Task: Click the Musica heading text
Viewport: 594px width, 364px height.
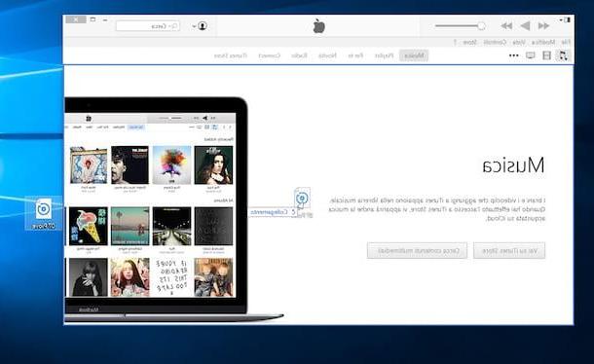Action: (x=513, y=165)
